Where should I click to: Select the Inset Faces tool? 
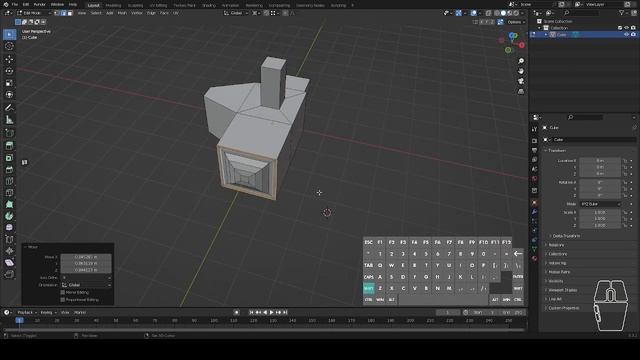9,158
